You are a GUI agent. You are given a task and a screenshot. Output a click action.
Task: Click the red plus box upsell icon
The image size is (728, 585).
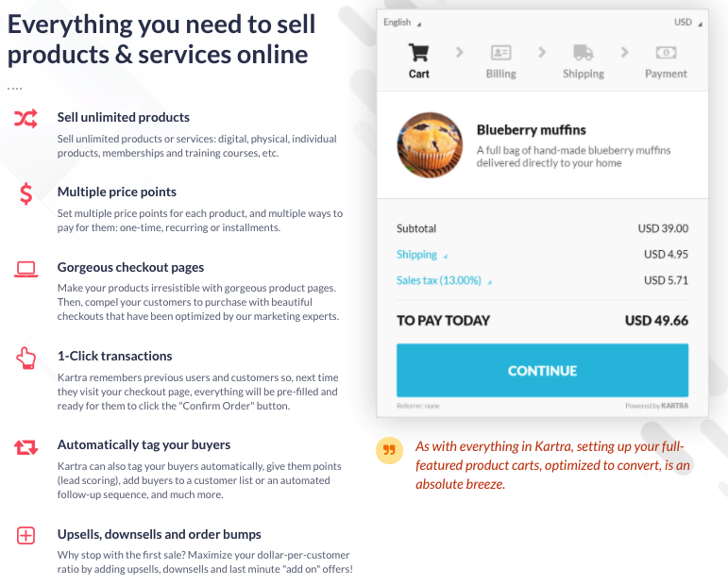point(26,535)
